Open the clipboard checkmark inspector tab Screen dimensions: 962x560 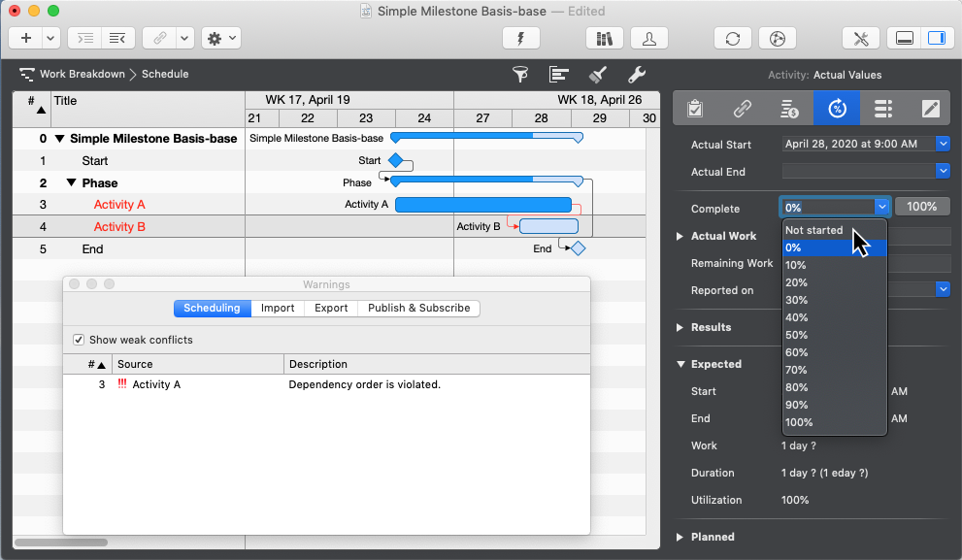point(695,108)
